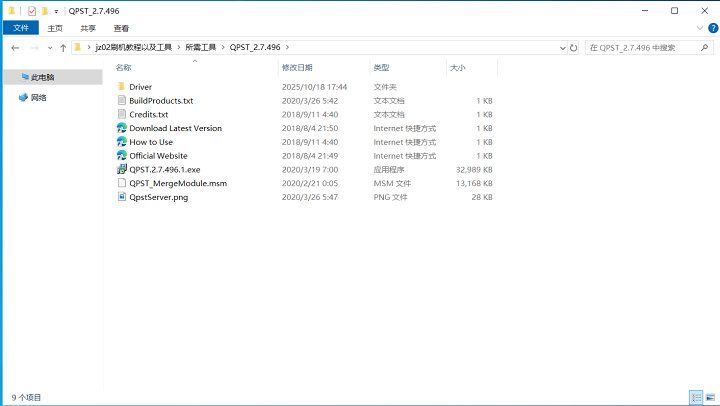Expand recent locations dropdown arrow

pyautogui.click(x=50, y=47)
